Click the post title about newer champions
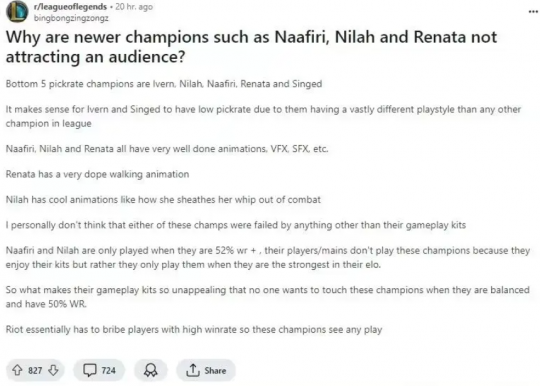Screen dimensions: 540x386 tap(251, 47)
